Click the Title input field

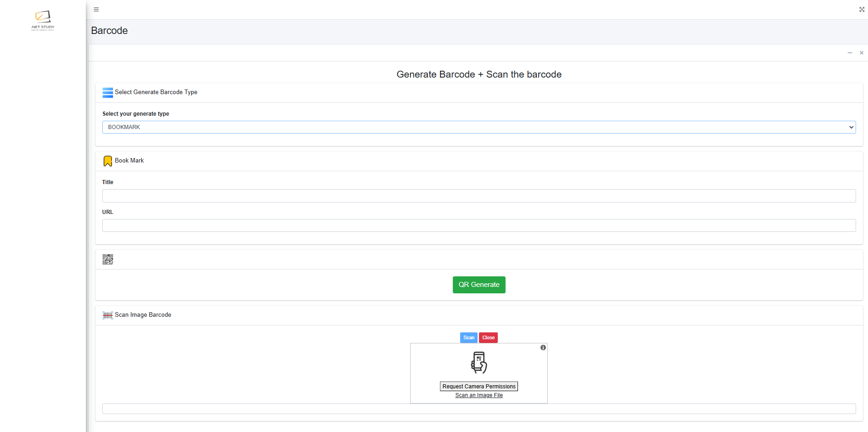tap(479, 196)
